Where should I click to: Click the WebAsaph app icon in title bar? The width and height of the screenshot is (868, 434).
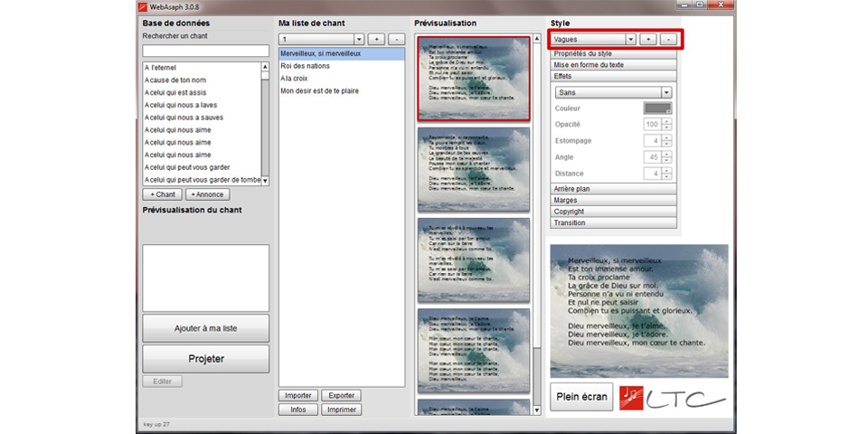(x=144, y=6)
